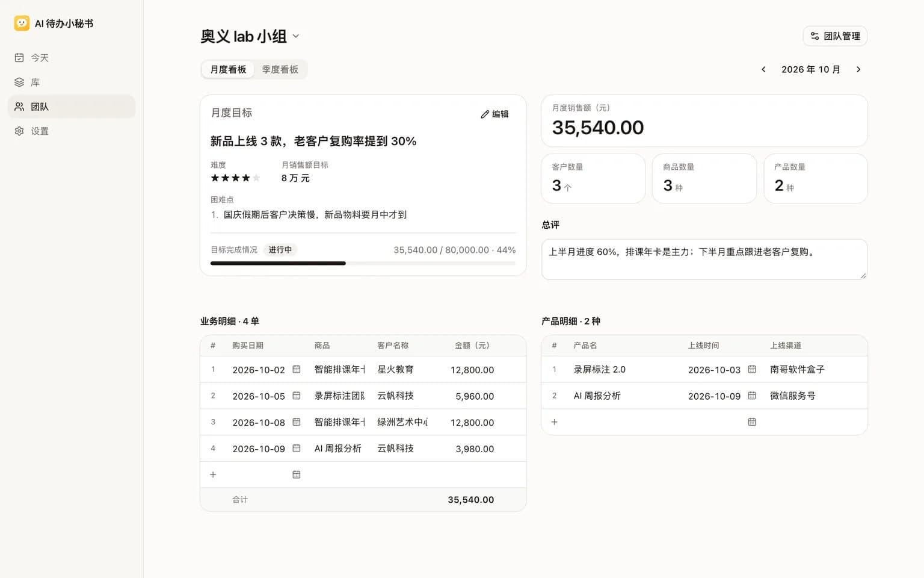This screenshot has width=924, height=578.
Task: Select AI 周报分析 in the 业务明细 table
Action: (x=339, y=449)
